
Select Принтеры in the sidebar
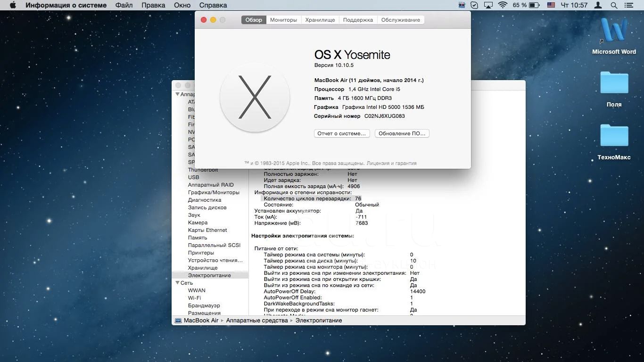[201, 253]
